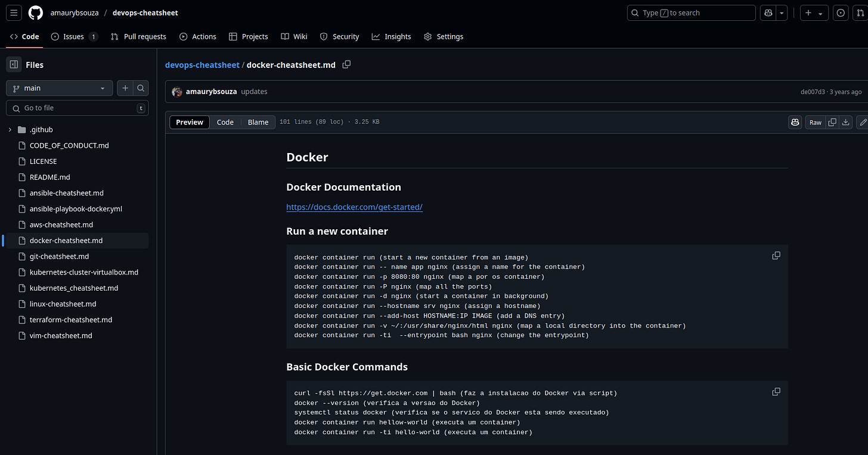Image resolution: width=868 pixels, height=455 pixels.
Task: Copy raw file contents icon
Action: [x=832, y=122]
